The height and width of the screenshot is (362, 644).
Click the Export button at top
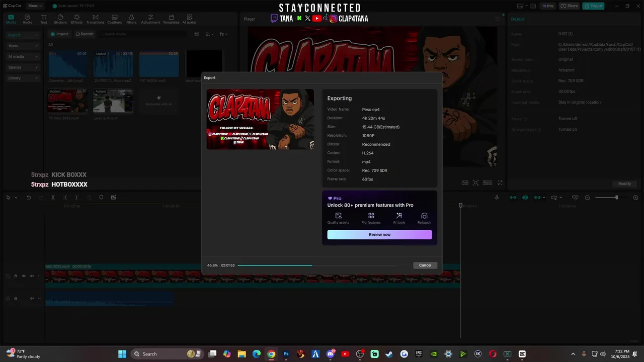593,6
